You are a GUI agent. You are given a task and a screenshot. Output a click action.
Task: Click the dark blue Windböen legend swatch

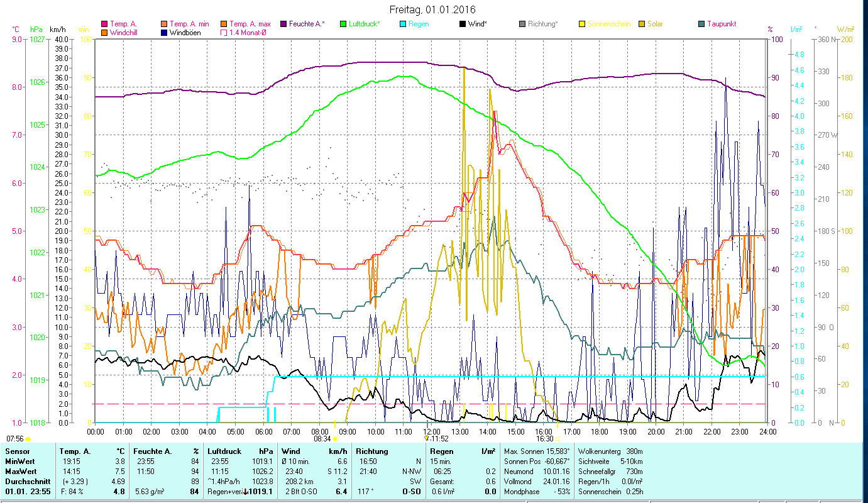coord(164,32)
